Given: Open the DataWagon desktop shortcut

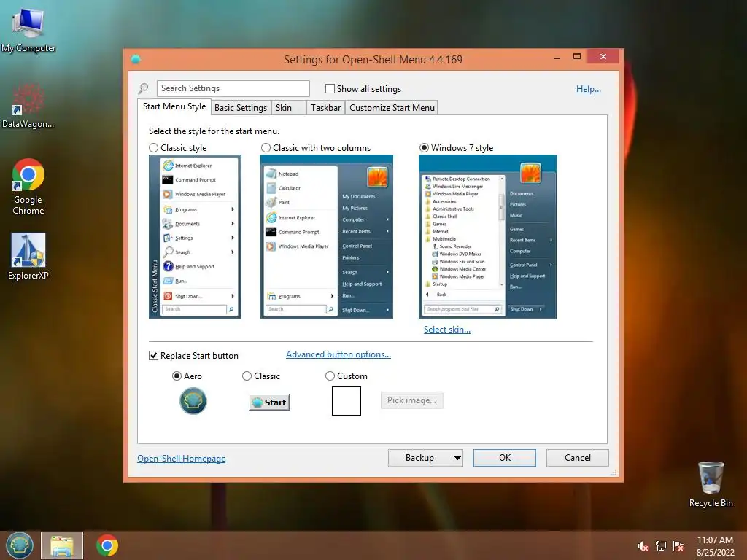Looking at the screenshot, I should (x=28, y=106).
